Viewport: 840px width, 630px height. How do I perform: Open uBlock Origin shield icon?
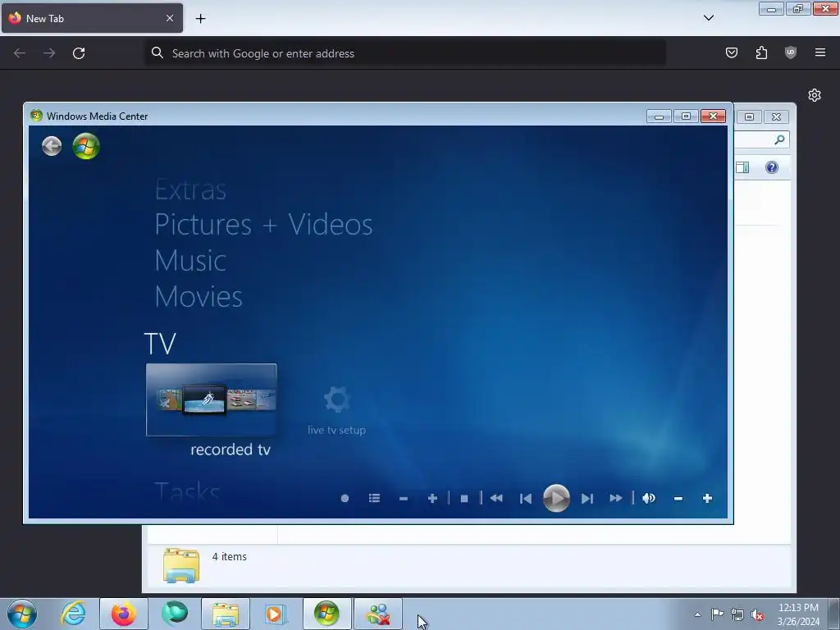point(791,52)
